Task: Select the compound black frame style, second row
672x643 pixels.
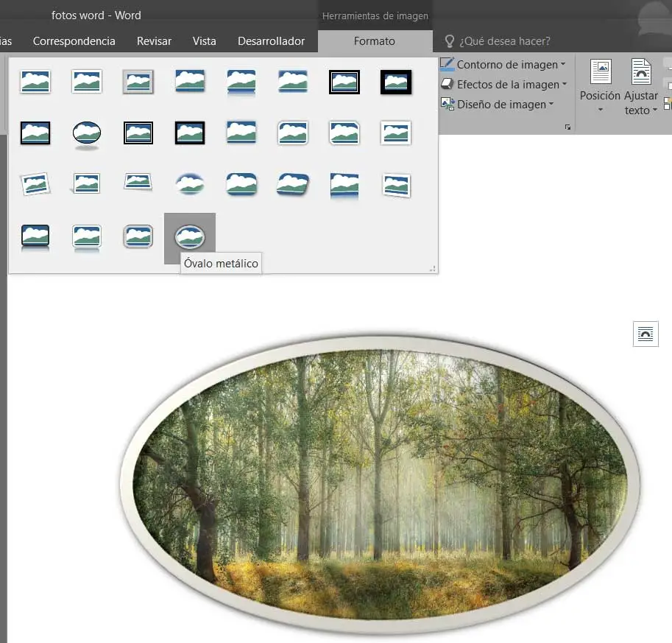Action: click(138, 133)
